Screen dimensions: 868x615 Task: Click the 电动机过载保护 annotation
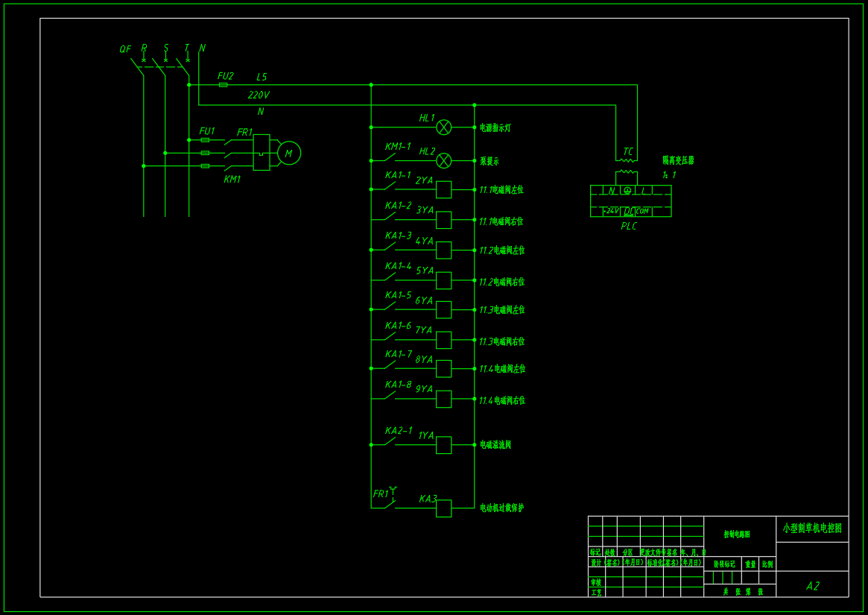point(501,508)
